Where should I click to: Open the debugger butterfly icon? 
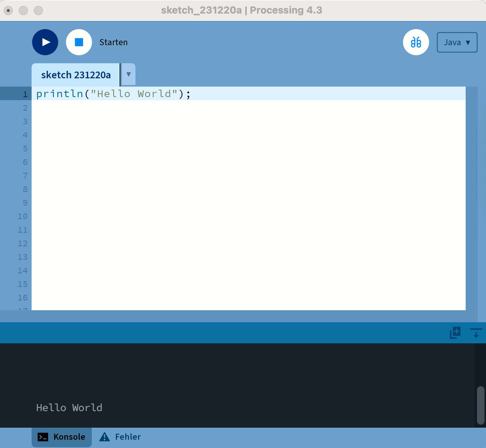(x=416, y=42)
